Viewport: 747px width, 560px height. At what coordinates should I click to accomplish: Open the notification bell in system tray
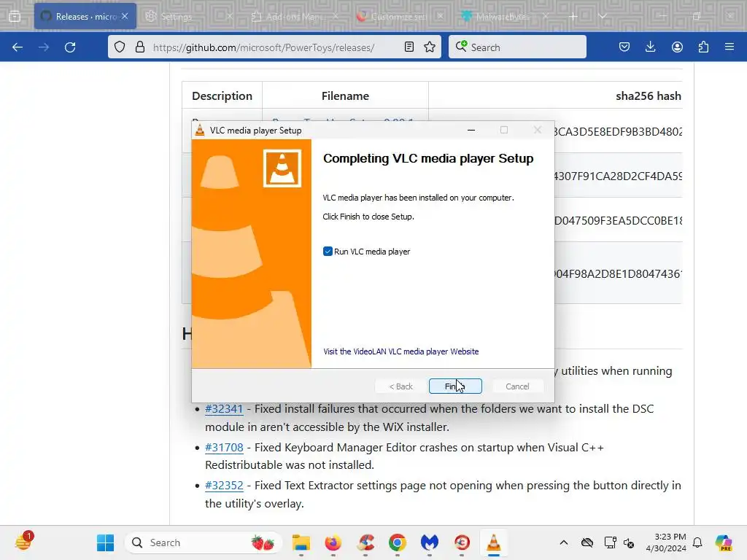(x=697, y=542)
